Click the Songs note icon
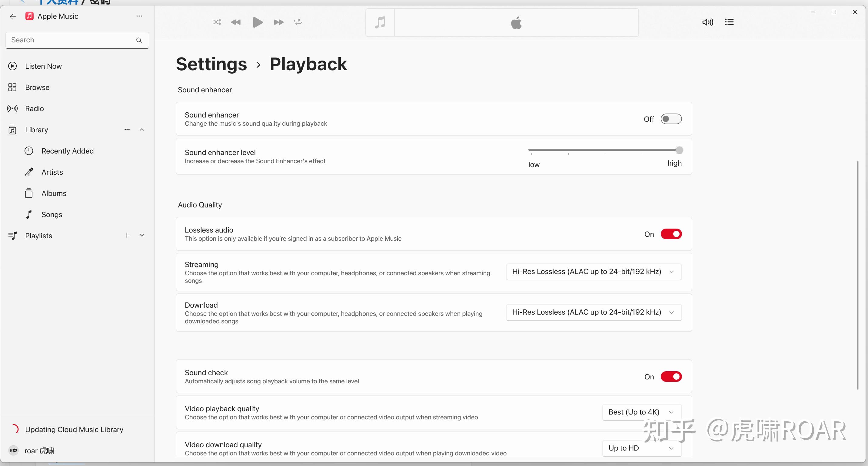This screenshot has width=868, height=466. tap(29, 214)
